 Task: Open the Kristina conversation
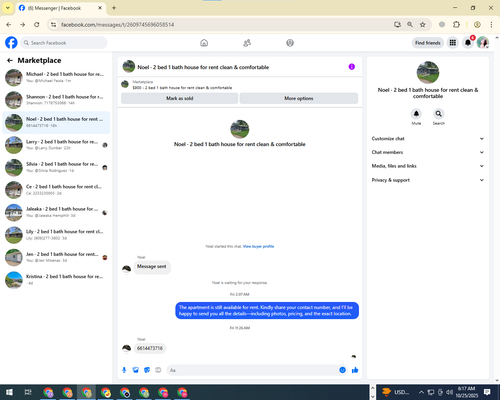point(56,280)
